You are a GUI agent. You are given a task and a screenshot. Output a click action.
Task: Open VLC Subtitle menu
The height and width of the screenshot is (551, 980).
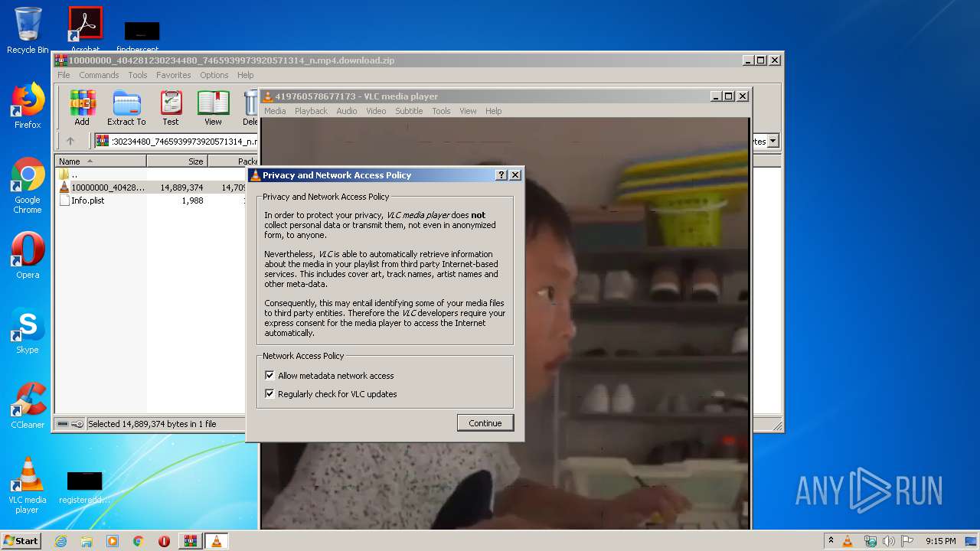409,111
